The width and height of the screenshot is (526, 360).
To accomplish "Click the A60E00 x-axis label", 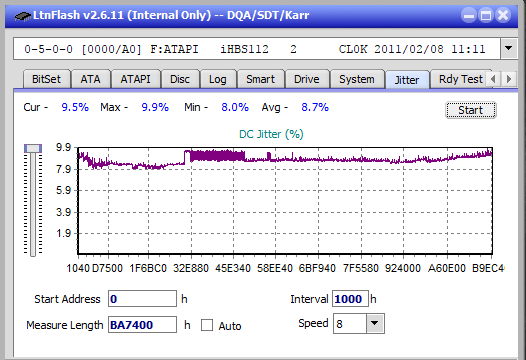I will click(x=446, y=268).
